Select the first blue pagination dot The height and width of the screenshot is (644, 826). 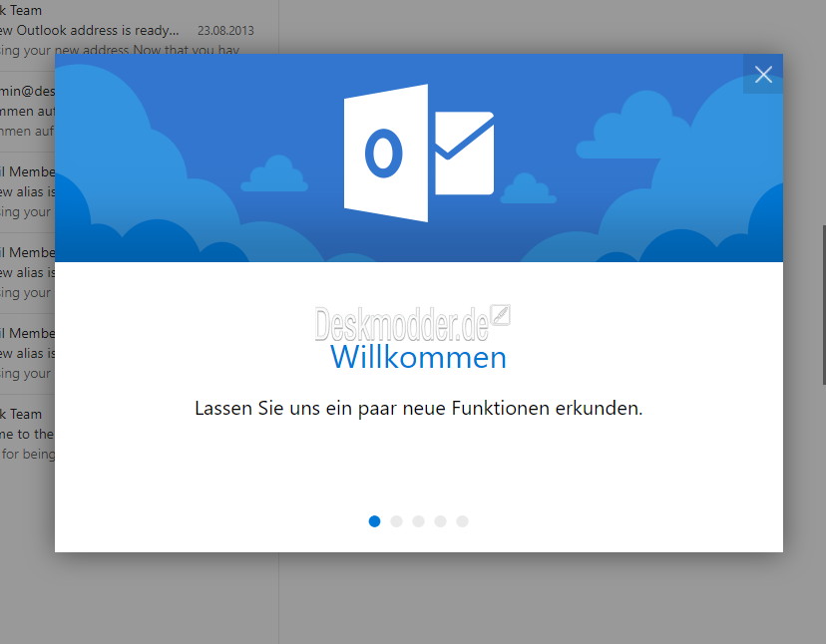click(x=374, y=521)
